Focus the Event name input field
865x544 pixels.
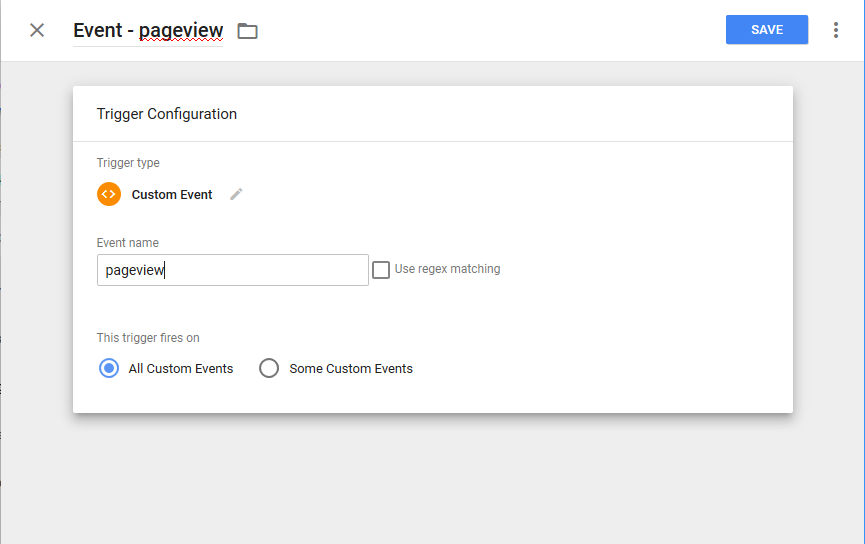pyautogui.click(x=232, y=270)
